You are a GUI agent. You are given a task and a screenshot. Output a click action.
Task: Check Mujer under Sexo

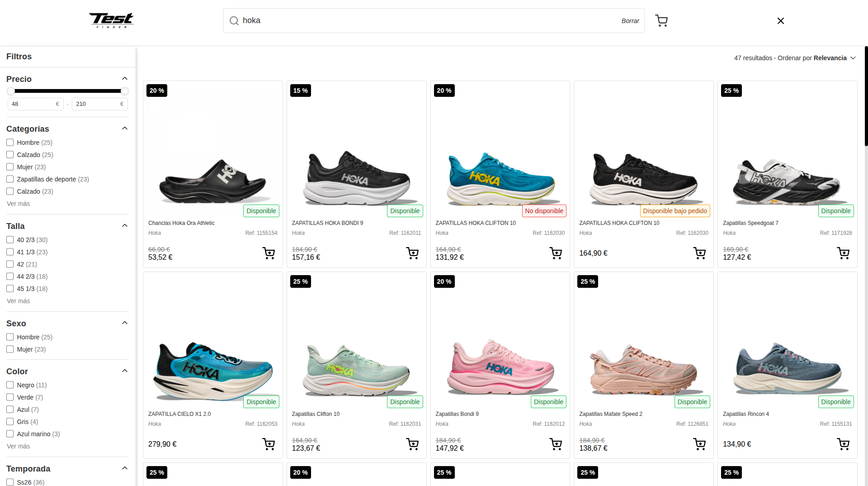coord(10,349)
